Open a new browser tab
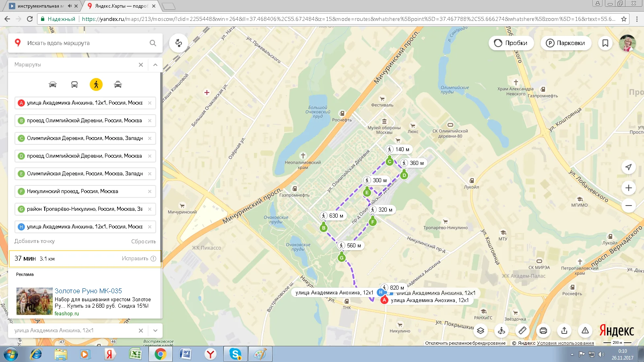This screenshot has height=362, width=644. (169, 6)
